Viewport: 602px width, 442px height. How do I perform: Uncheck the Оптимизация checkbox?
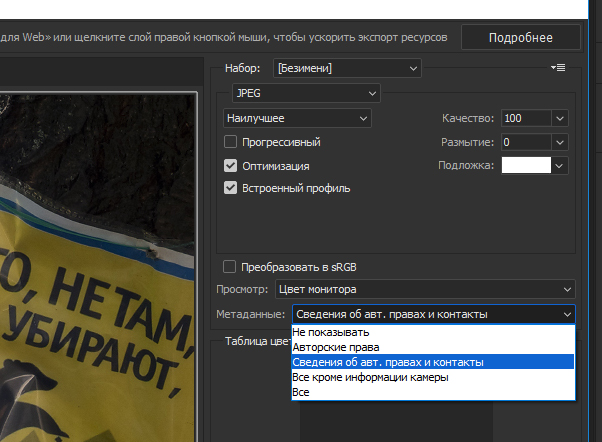[231, 166]
